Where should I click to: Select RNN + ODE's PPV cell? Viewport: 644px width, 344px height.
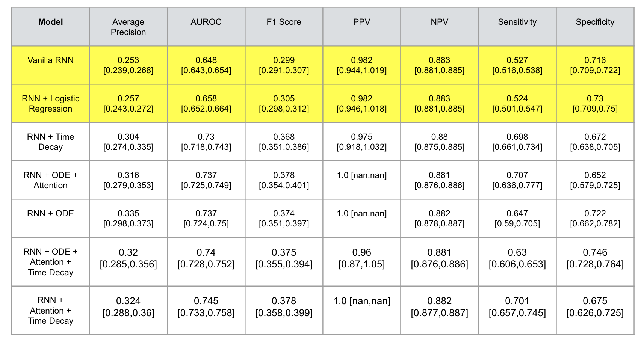pyautogui.click(x=361, y=214)
